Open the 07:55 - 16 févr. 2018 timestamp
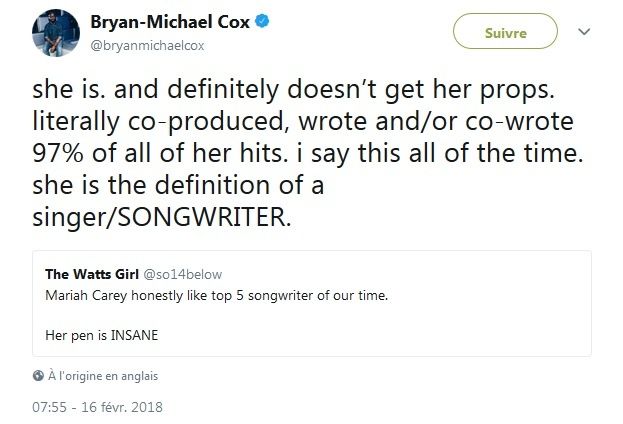Image resolution: width=623 pixels, height=424 pixels. 97,407
